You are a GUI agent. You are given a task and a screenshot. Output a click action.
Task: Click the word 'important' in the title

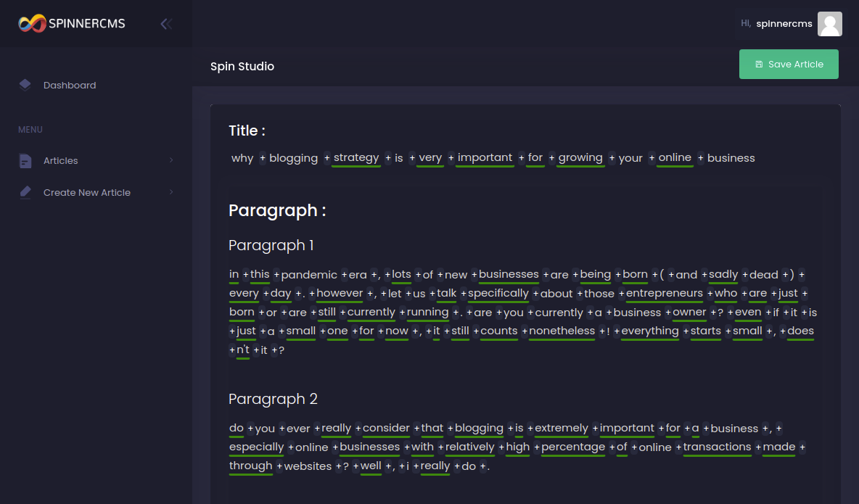pos(485,157)
